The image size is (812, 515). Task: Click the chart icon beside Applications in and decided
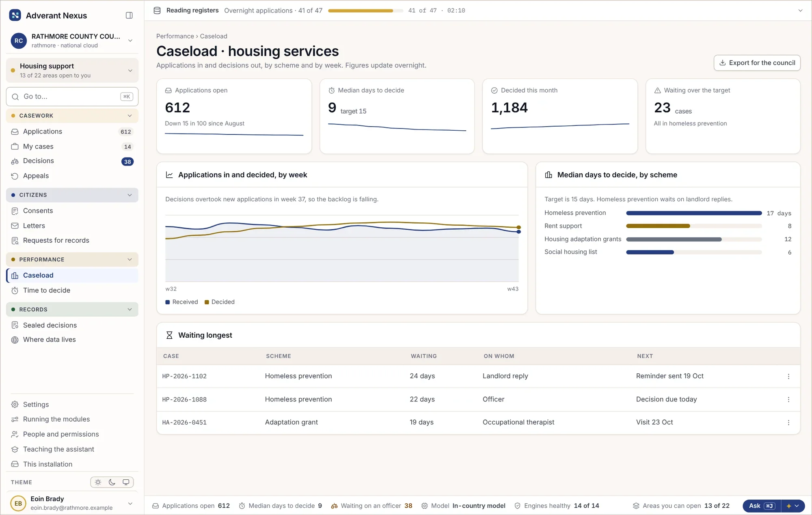pos(169,175)
